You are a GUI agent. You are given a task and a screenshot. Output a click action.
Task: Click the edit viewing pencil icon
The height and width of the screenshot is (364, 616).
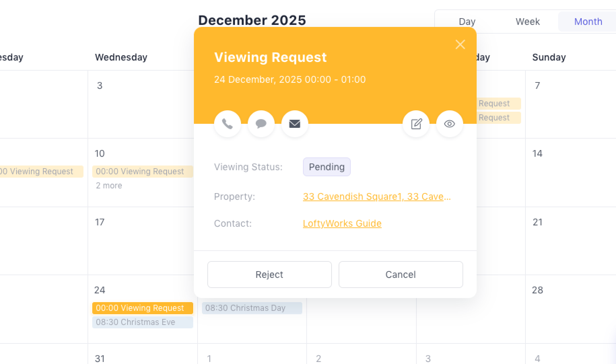tap(416, 124)
